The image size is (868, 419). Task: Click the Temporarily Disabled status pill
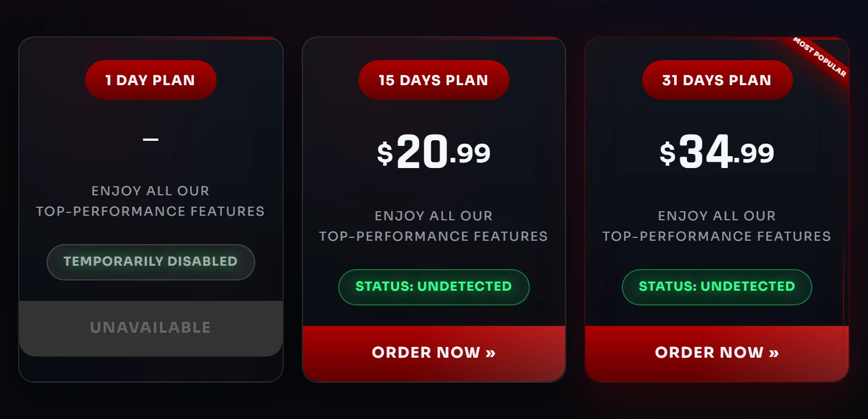coord(150,262)
